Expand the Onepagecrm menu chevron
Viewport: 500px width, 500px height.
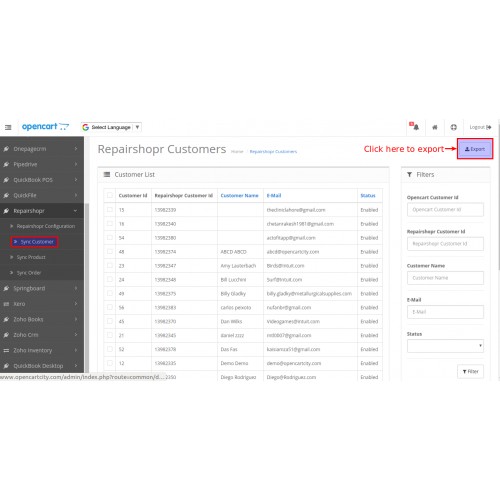pyautogui.click(x=76, y=149)
